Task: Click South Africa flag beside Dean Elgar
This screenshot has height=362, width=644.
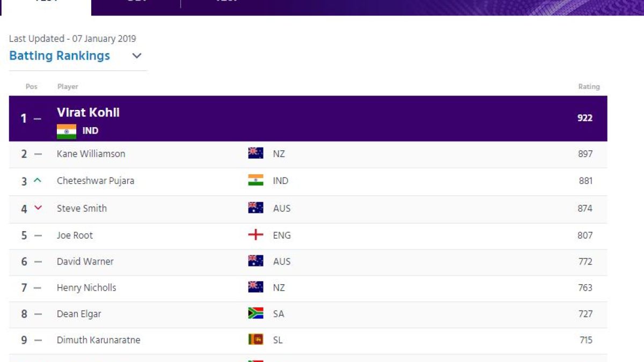Action: click(255, 314)
